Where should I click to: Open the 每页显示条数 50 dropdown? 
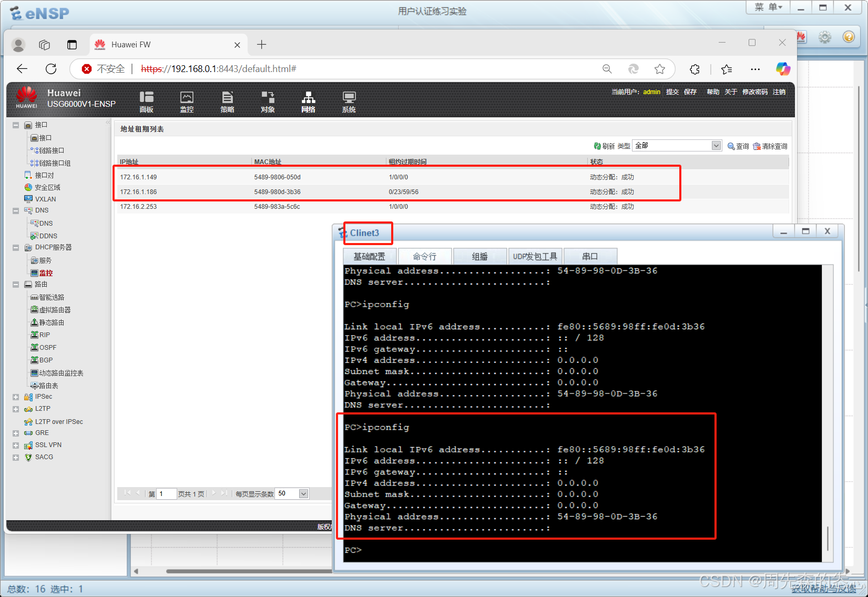pos(292,493)
